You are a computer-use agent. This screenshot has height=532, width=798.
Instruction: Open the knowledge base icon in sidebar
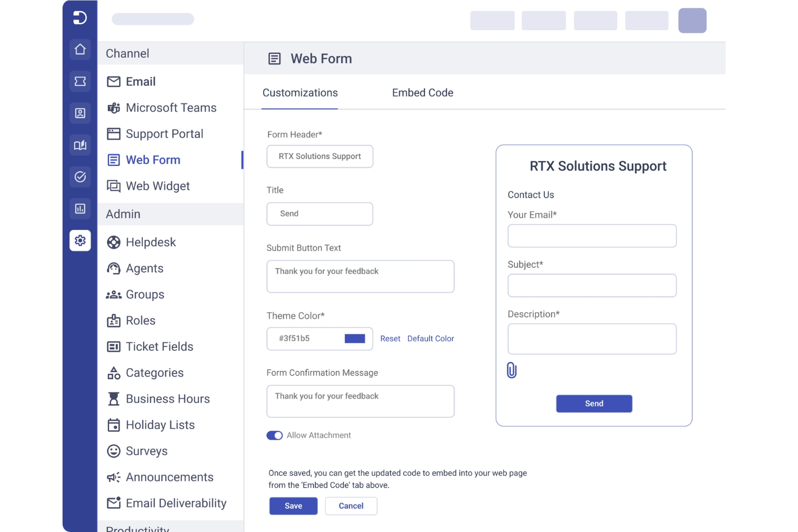tap(80, 145)
